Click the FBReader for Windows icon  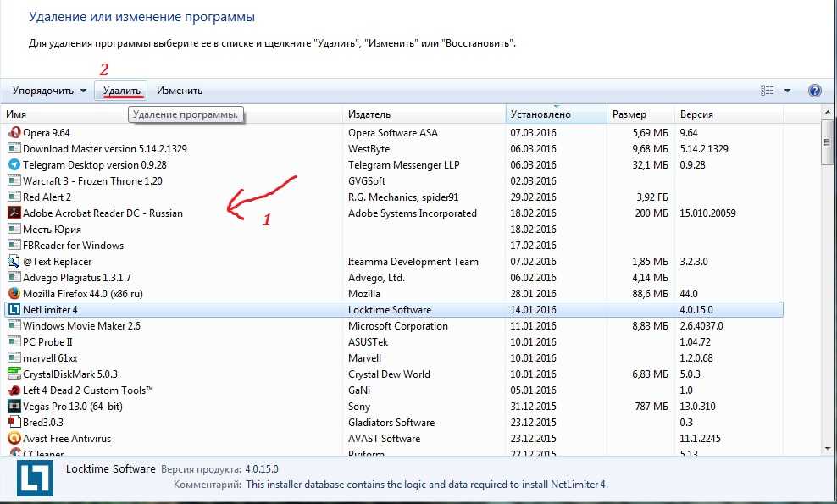click(x=14, y=245)
